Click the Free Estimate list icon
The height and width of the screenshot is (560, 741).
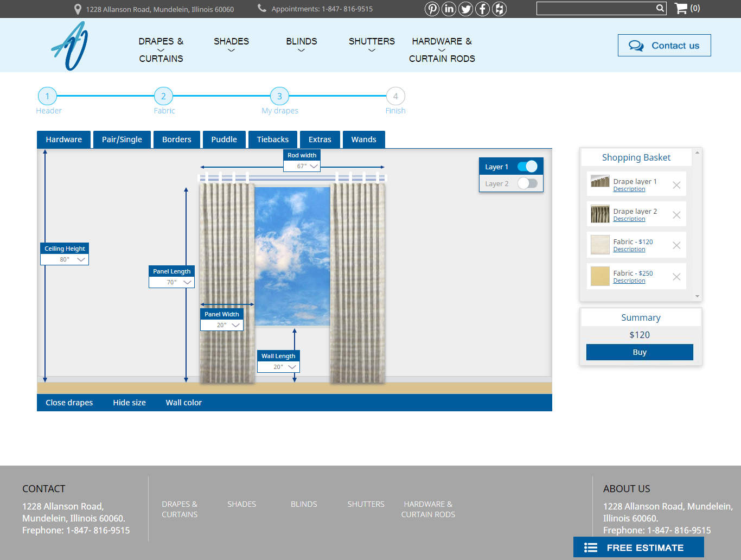pos(590,547)
